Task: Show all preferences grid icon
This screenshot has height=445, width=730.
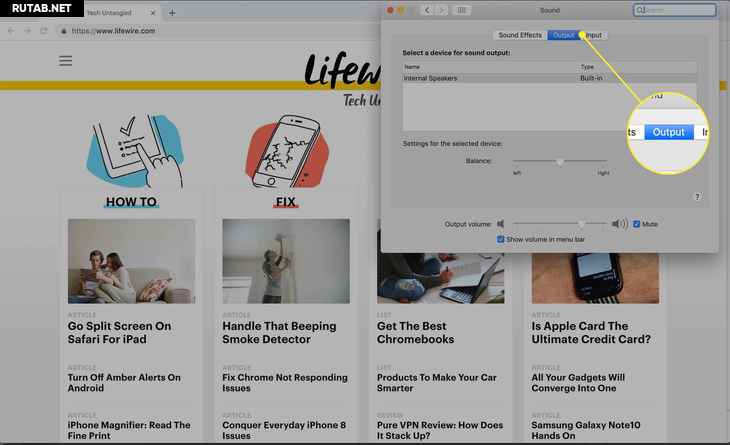Action: point(462,10)
